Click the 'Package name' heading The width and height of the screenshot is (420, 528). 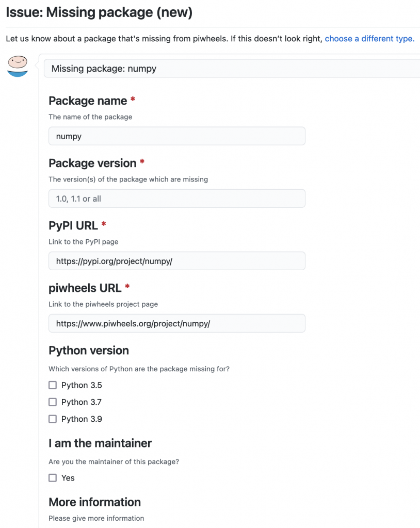click(x=88, y=101)
